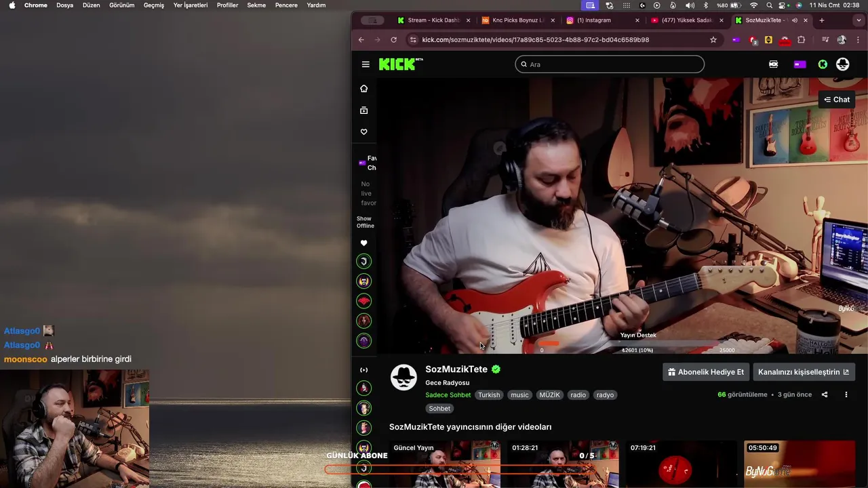Open Chrome extensions puzzle icon

click(802, 40)
